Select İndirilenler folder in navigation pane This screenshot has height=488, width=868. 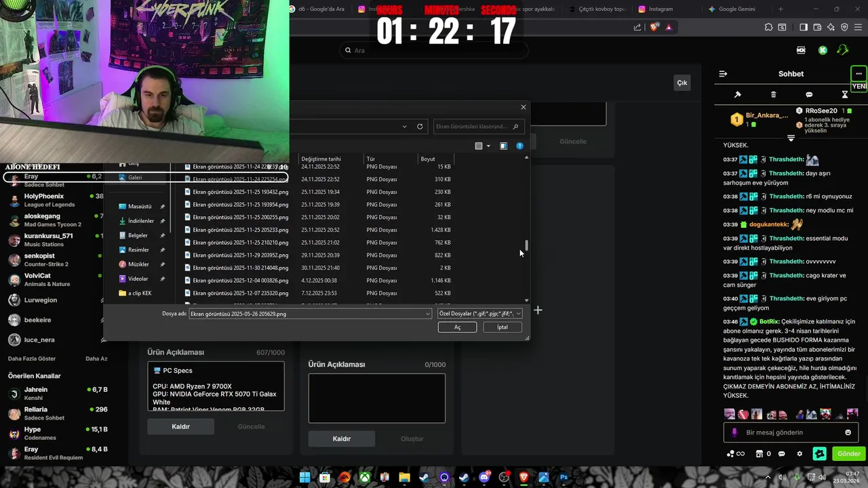coord(141,221)
